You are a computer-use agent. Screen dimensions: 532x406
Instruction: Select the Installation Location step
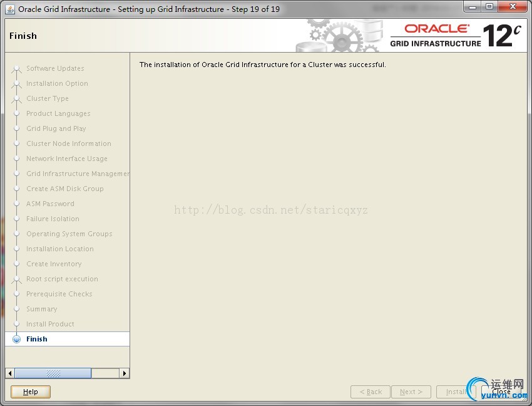click(60, 249)
